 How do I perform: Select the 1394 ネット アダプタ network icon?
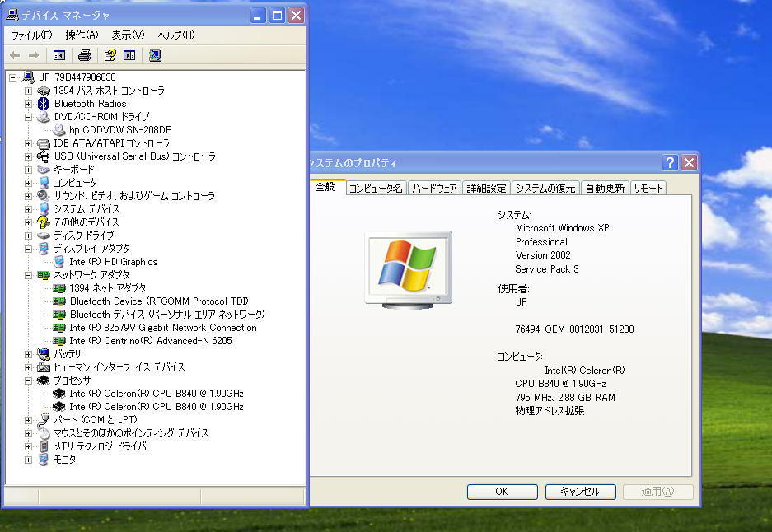(59, 288)
